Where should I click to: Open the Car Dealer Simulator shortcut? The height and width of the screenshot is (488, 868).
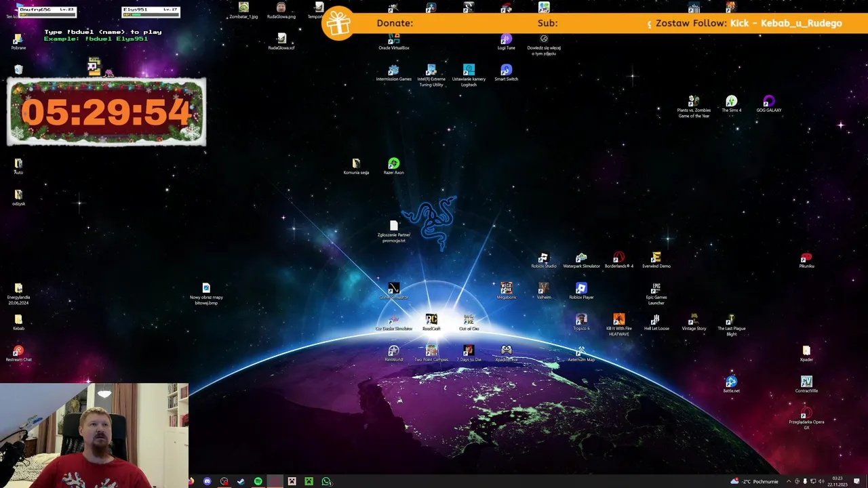[394, 323]
